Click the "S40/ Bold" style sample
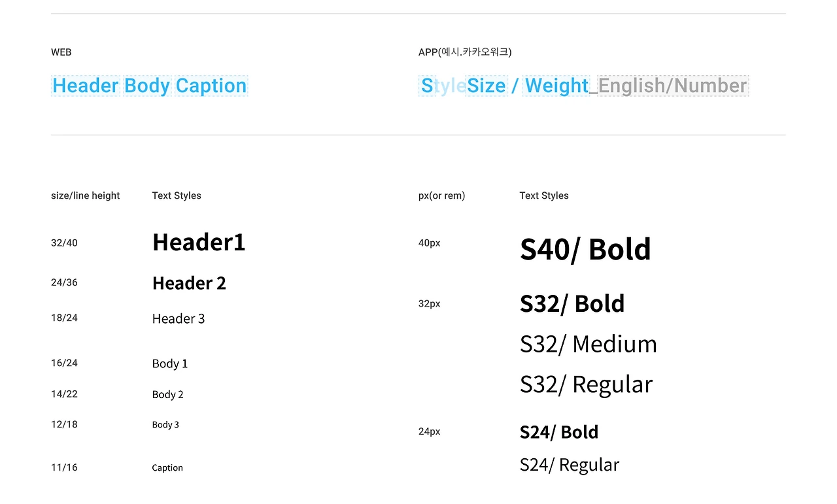Viewport: 837px width, 504px height. click(585, 249)
